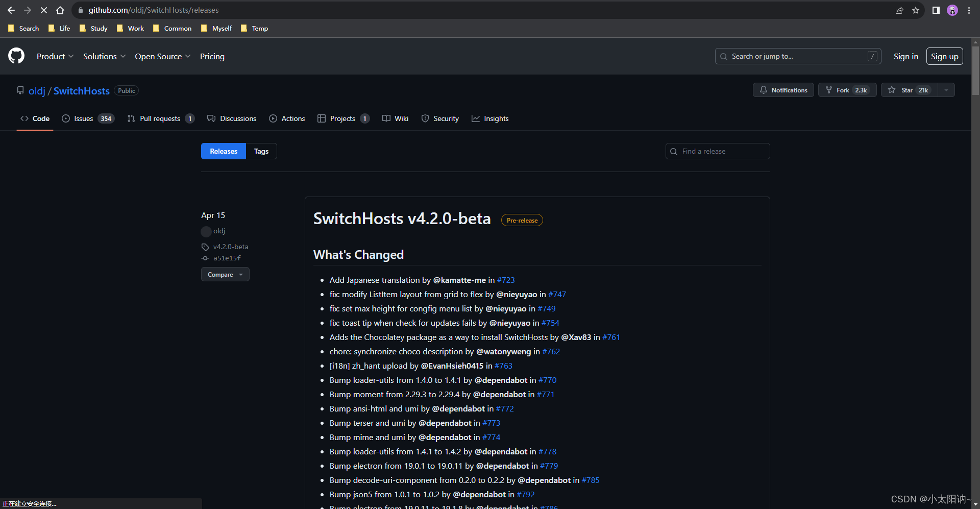Open pull request #792
This screenshot has width=980, height=509.
[x=526, y=495]
